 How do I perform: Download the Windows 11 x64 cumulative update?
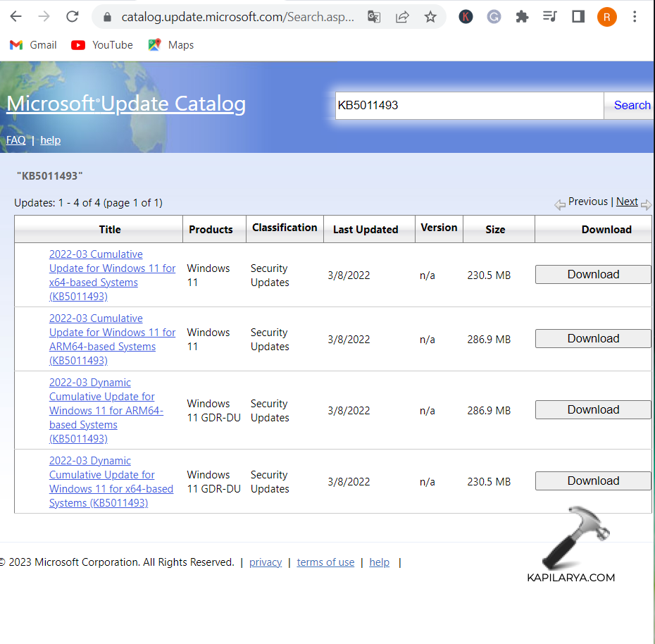tap(593, 275)
